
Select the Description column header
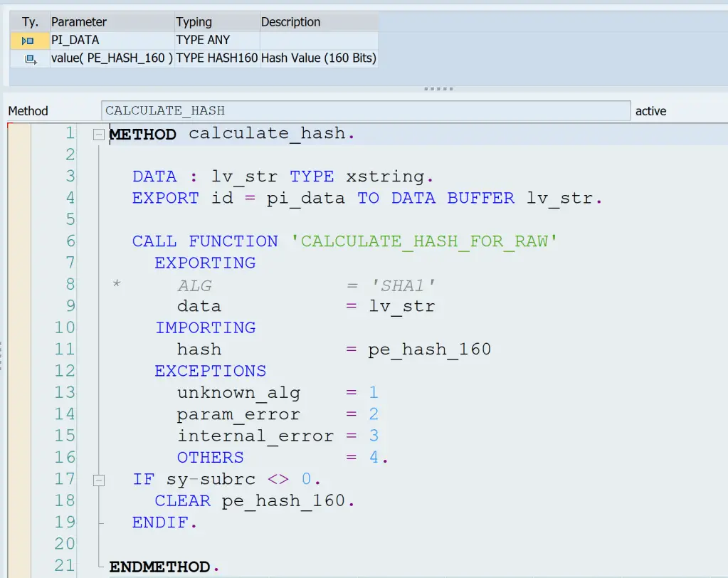318,22
